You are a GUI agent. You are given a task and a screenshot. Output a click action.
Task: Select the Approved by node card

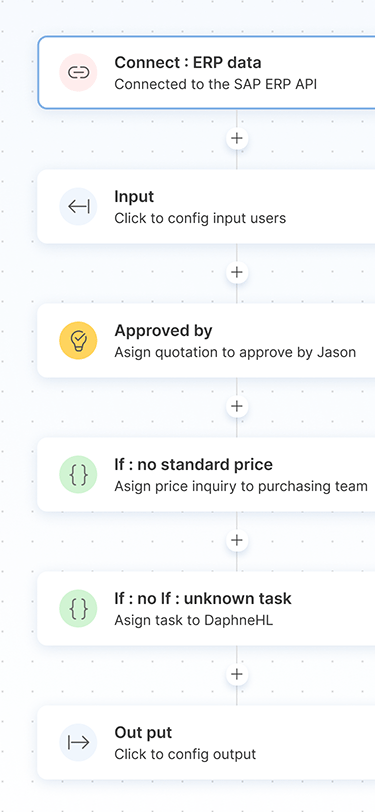(x=206, y=340)
